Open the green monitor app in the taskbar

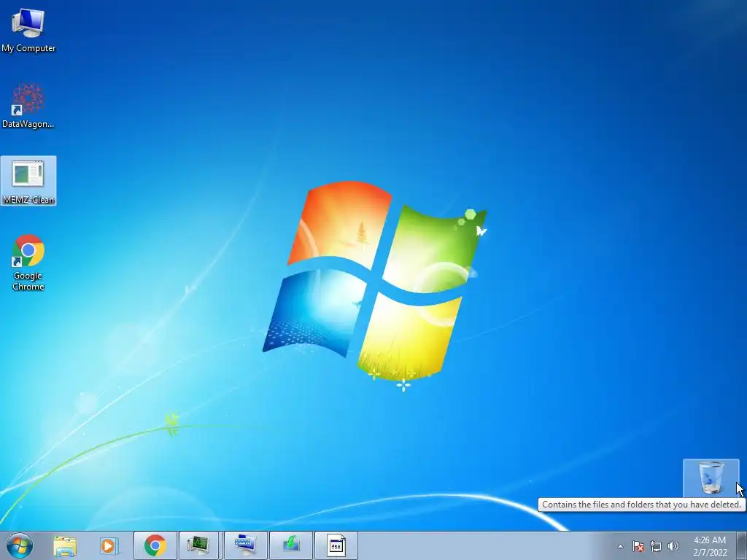click(x=198, y=545)
